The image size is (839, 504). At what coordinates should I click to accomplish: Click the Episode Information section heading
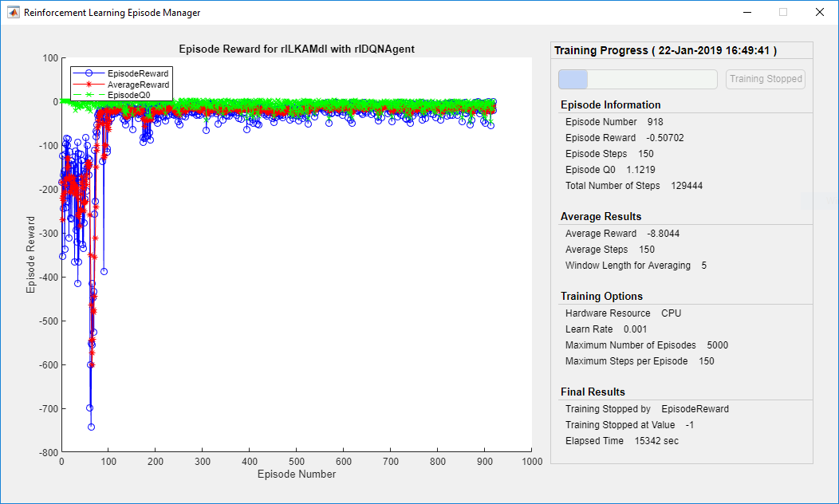[x=611, y=104]
